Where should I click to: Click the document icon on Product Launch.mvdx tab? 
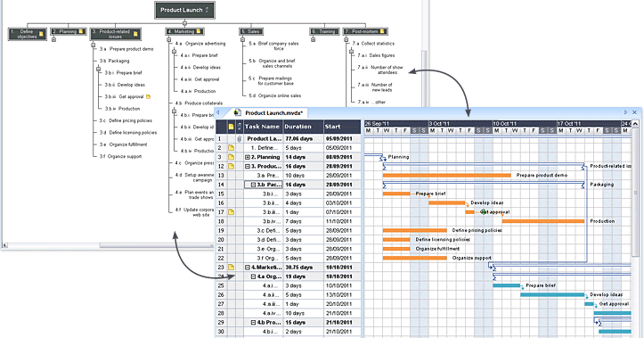coord(237,112)
